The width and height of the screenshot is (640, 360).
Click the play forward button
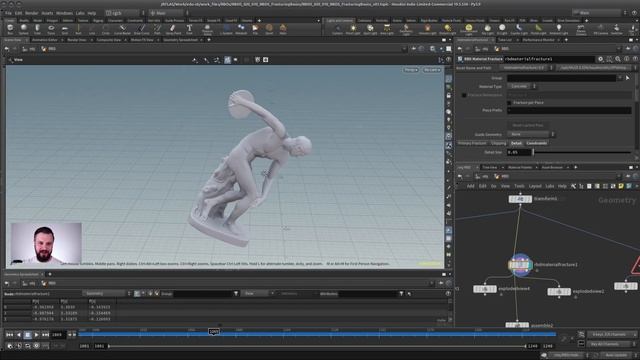(x=36, y=335)
